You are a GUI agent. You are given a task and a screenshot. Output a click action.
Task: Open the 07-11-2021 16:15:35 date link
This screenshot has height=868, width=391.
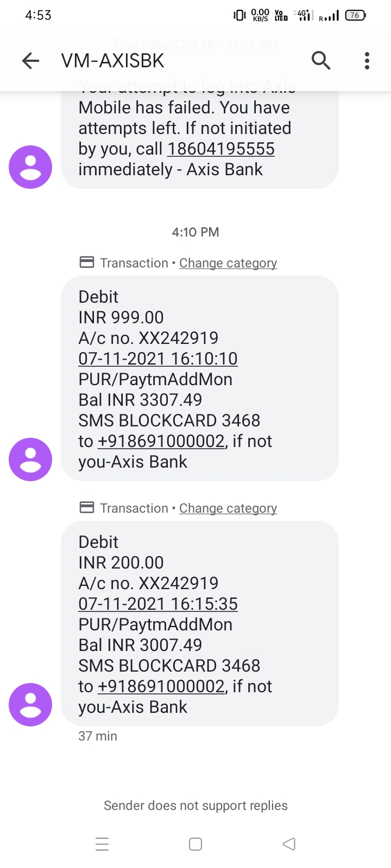click(158, 604)
